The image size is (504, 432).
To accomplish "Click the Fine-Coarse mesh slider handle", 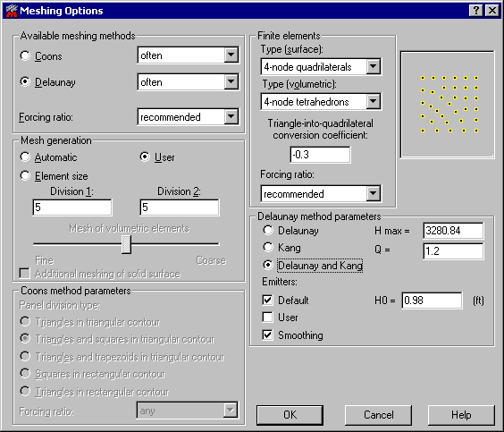I will (126, 244).
